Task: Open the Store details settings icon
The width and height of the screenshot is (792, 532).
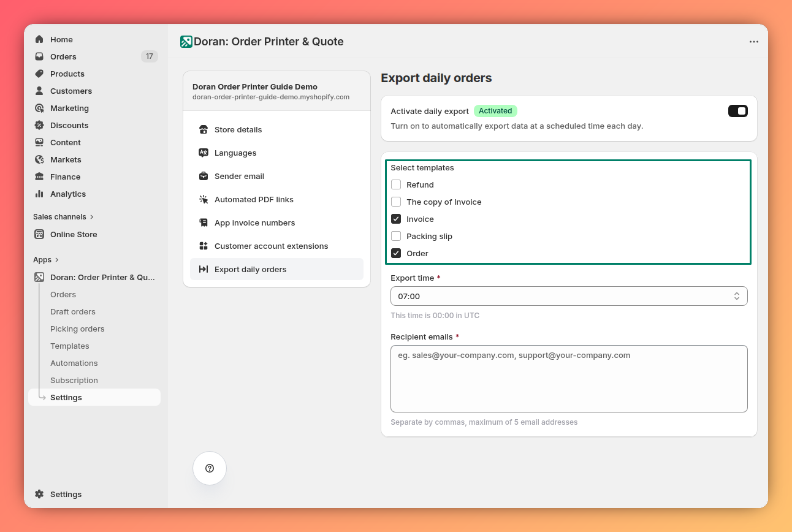Action: click(203, 129)
